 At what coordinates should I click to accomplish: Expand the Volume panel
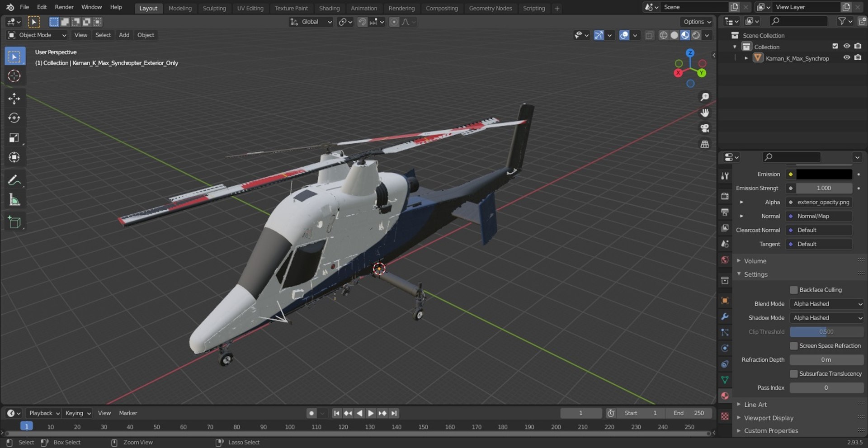click(x=755, y=261)
